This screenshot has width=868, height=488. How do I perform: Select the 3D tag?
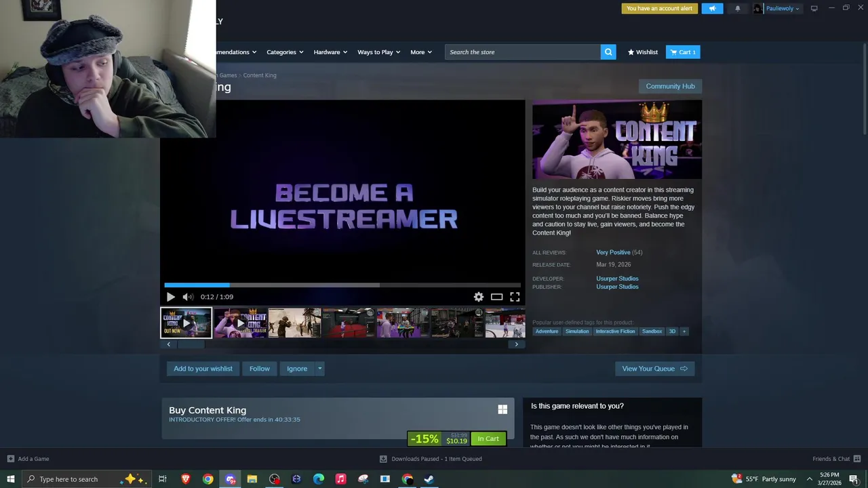[672, 331]
